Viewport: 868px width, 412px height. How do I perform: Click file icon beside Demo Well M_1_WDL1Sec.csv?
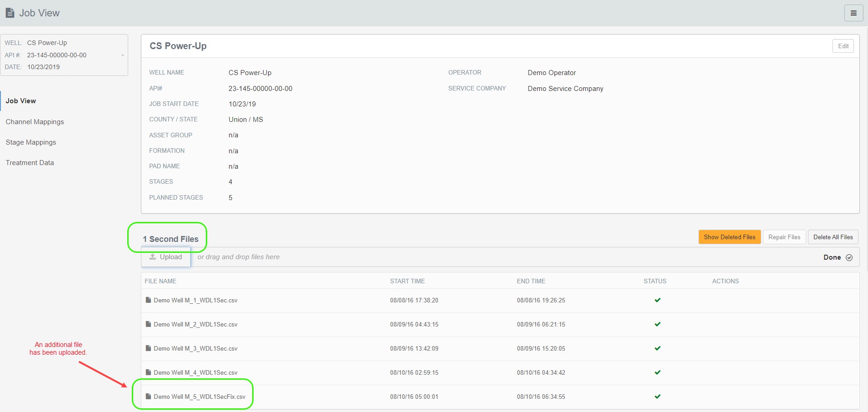pyautogui.click(x=148, y=300)
